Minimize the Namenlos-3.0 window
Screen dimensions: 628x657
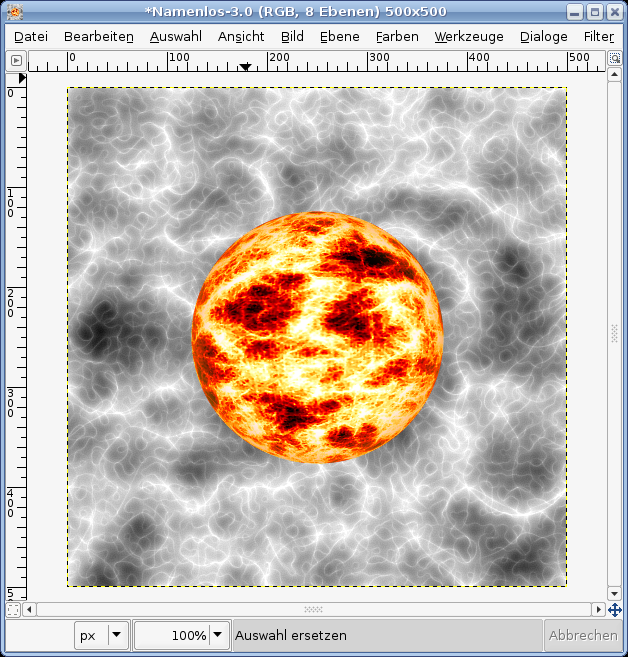click(x=575, y=12)
